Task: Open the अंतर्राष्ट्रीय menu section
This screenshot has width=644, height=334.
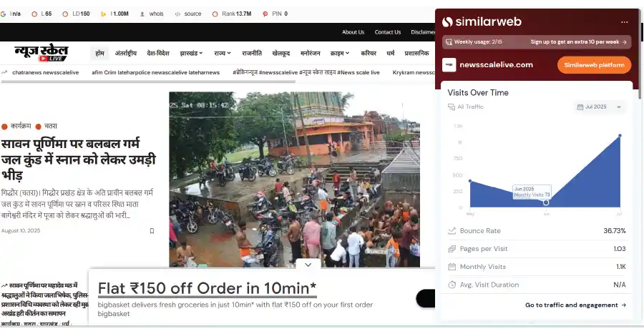Action: tap(126, 54)
